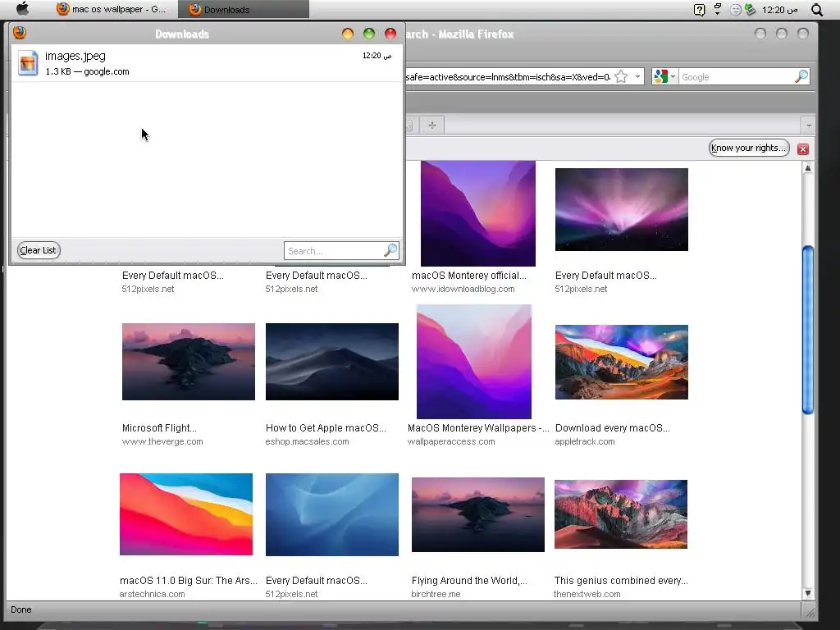Click the "1.3 KB — google.com" download details
Screen dimensions: 840x630
coord(87,71)
